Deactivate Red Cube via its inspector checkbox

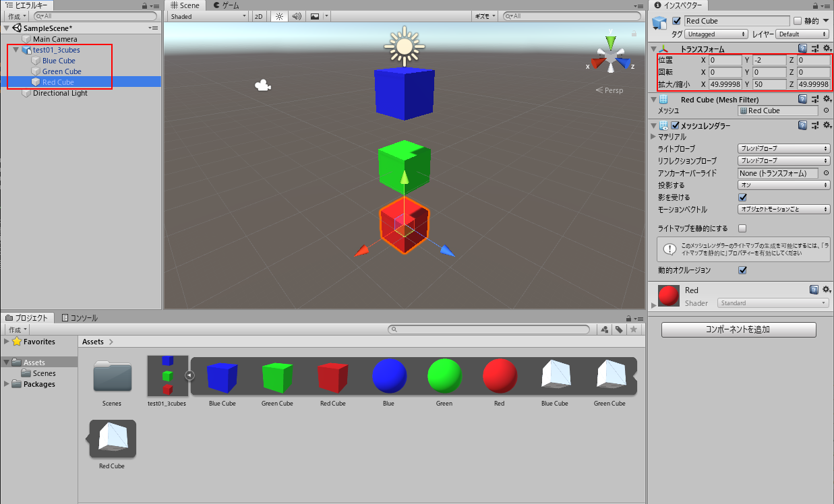click(676, 20)
